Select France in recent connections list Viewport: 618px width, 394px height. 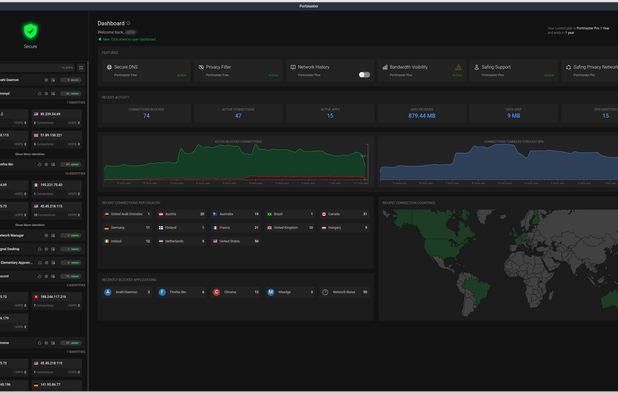236,228
